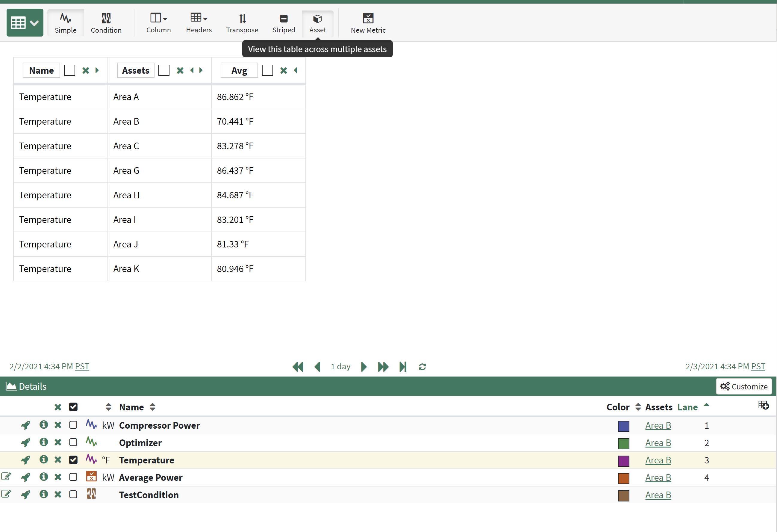The height and width of the screenshot is (532, 777).
Task: Open the Column dropdown menu
Action: [158, 23]
